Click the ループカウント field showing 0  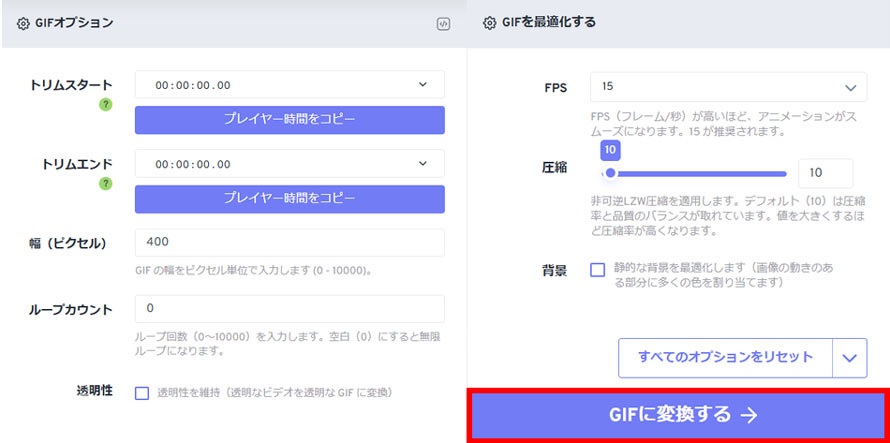289,309
